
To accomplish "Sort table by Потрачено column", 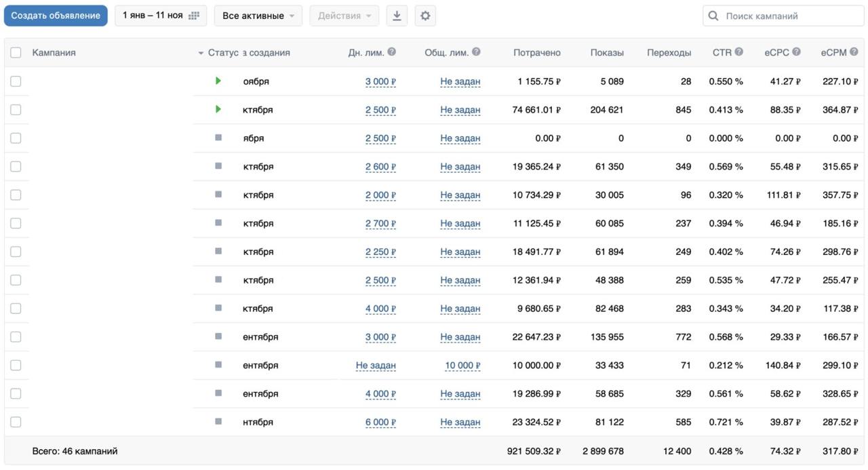I will (536, 53).
